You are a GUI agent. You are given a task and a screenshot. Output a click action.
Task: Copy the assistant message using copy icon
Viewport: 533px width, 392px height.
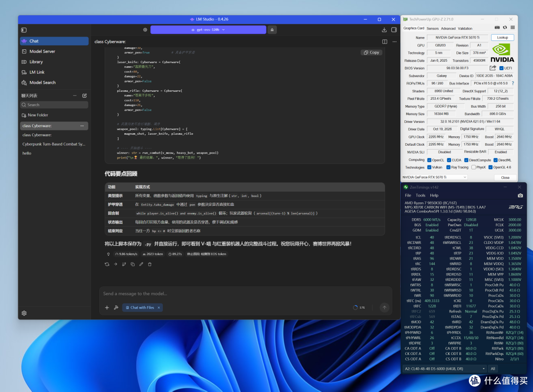pyautogui.click(x=133, y=264)
